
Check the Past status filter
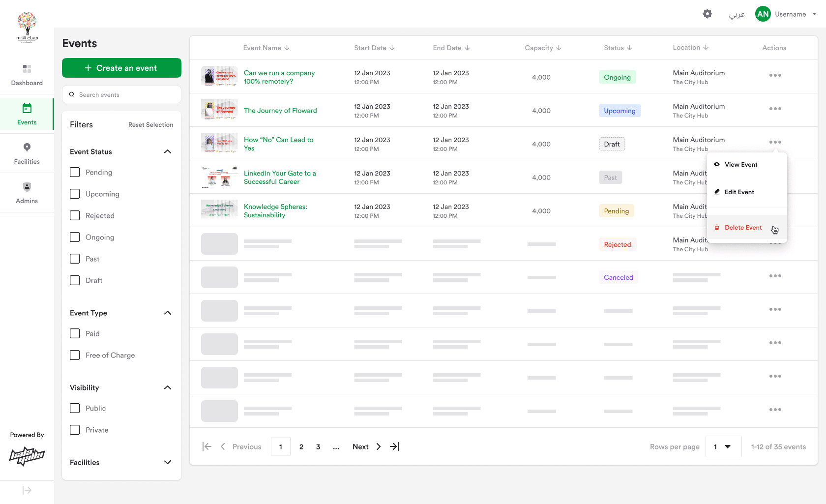click(75, 259)
